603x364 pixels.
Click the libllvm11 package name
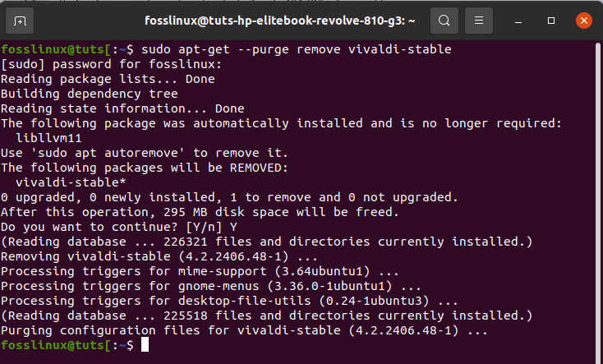[x=49, y=138]
